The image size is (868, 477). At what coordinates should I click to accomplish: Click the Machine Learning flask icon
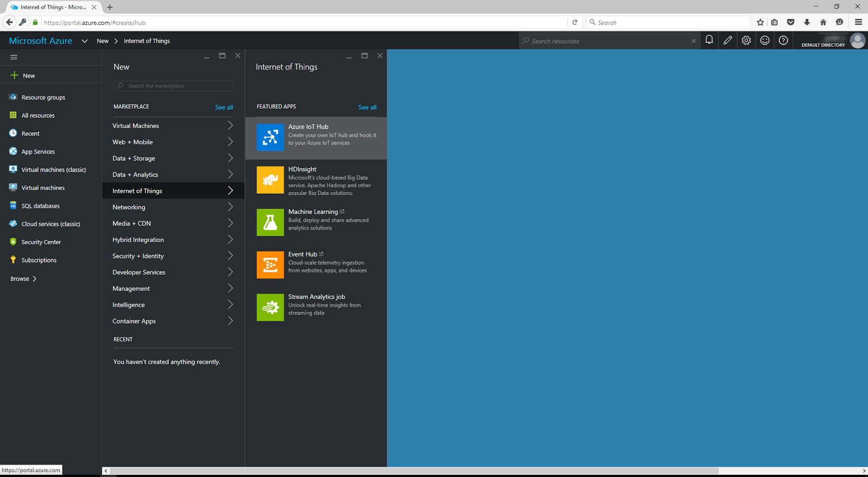click(270, 222)
